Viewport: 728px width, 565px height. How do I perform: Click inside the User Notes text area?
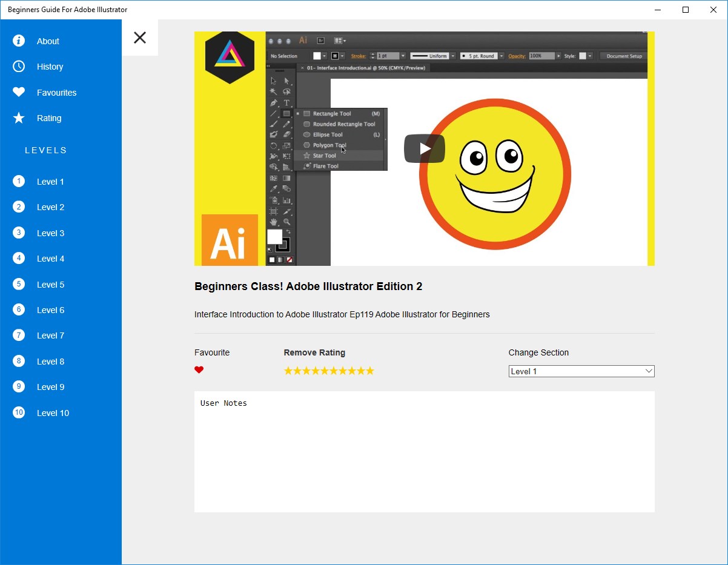[425, 452]
